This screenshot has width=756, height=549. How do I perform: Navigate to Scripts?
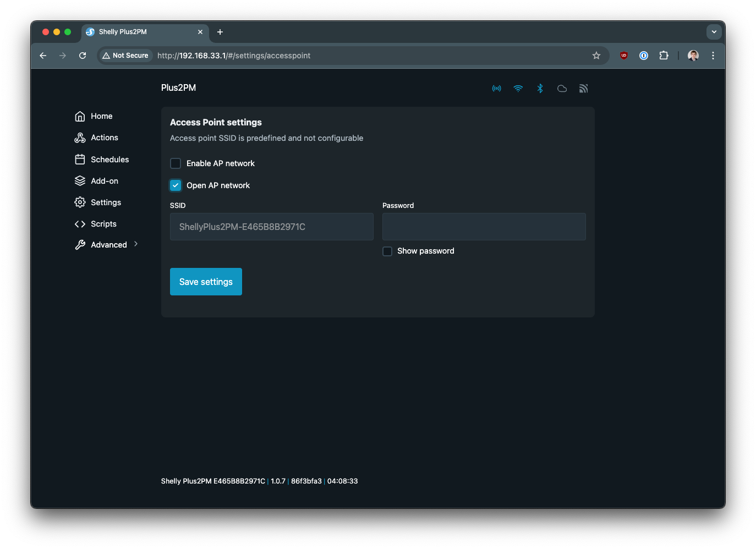[x=103, y=224]
